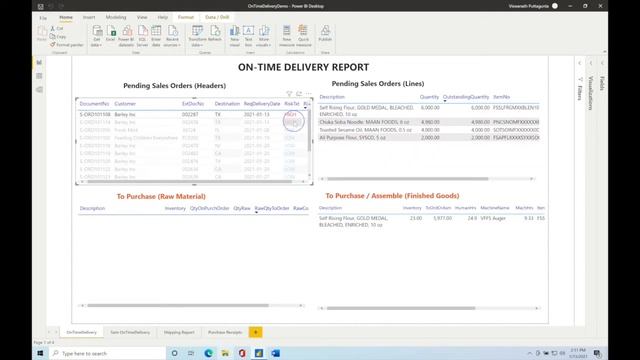Switch to the Insert ribbon tab
This screenshot has width=640, height=360.
(x=89, y=18)
